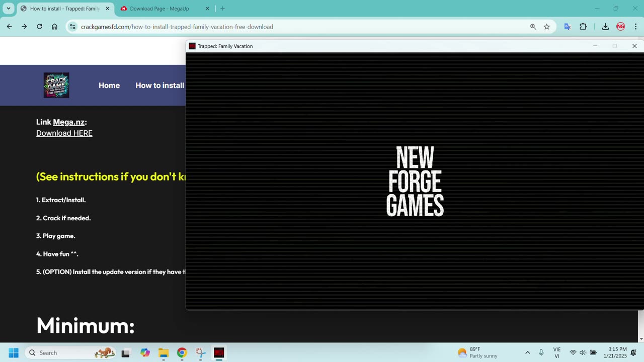This screenshot has width=644, height=362.
Task: Minimize the Chrome browser window
Action: coord(597,9)
